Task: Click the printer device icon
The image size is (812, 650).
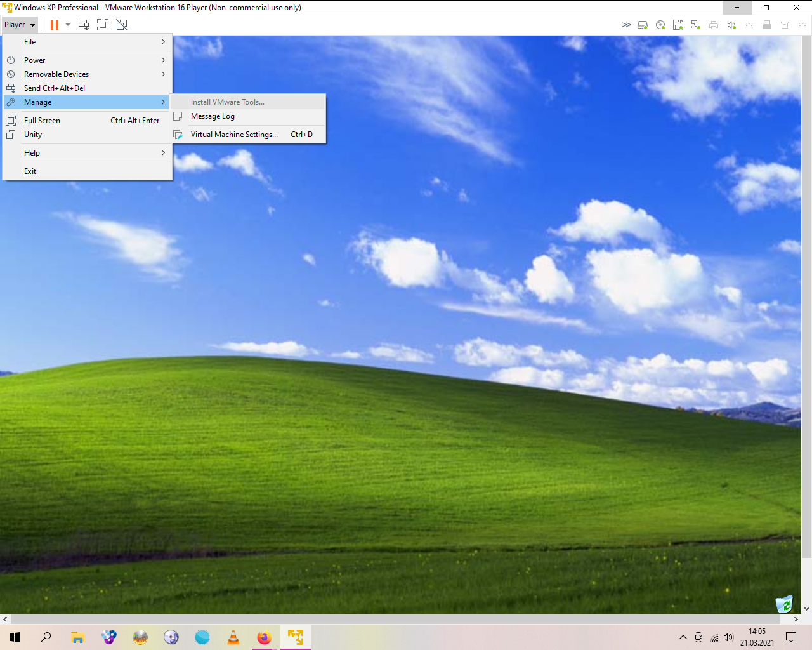Action: pyautogui.click(x=714, y=25)
